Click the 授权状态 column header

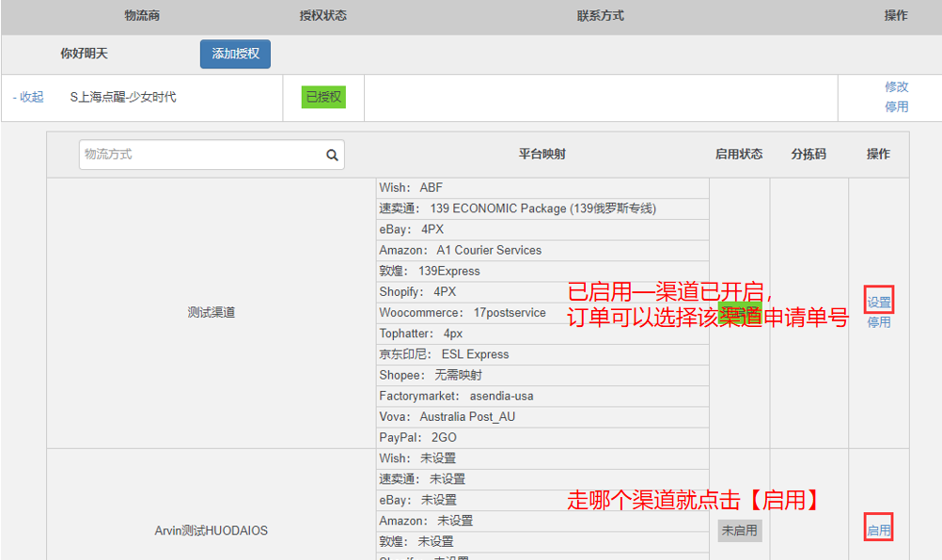(x=323, y=16)
